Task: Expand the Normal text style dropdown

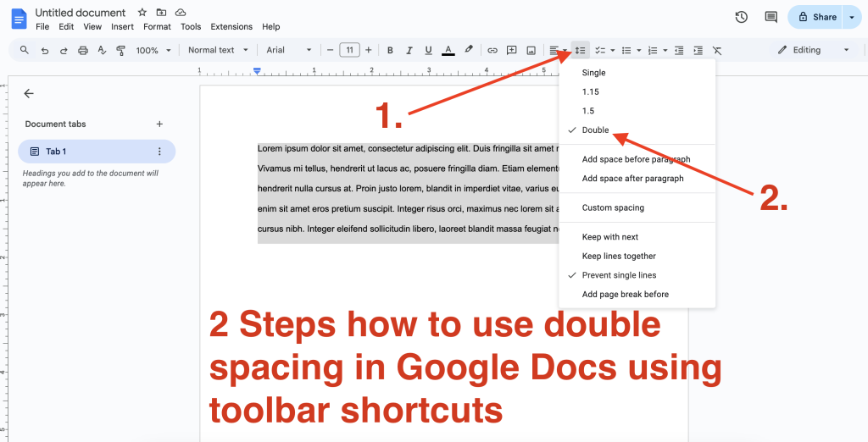Action: pyautogui.click(x=218, y=50)
